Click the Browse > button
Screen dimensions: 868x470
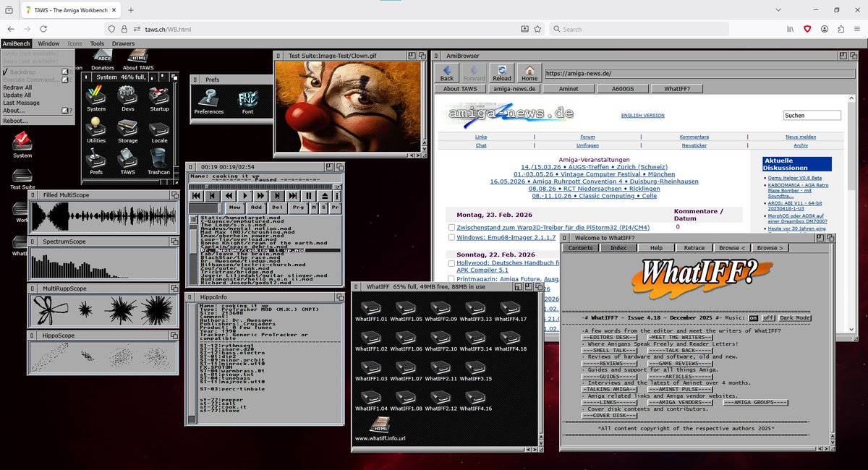click(769, 248)
